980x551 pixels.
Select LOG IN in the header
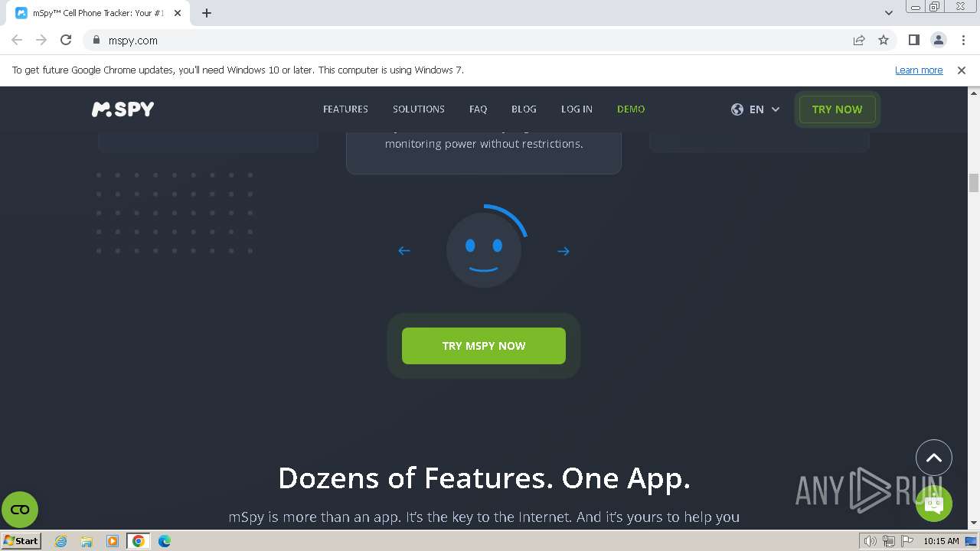[x=577, y=109]
